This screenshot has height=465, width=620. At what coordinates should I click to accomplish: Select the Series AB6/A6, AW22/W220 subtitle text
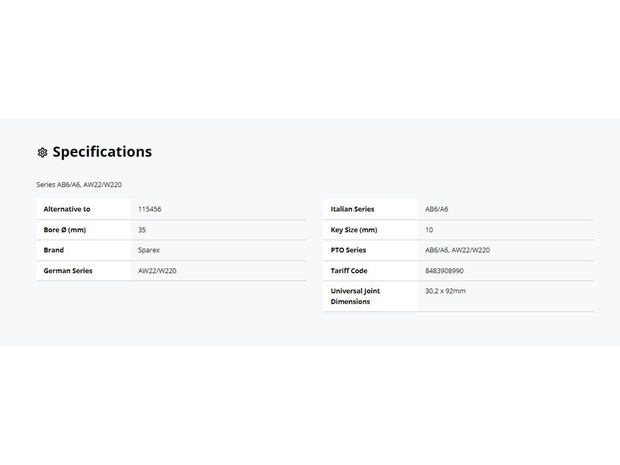tap(79, 185)
